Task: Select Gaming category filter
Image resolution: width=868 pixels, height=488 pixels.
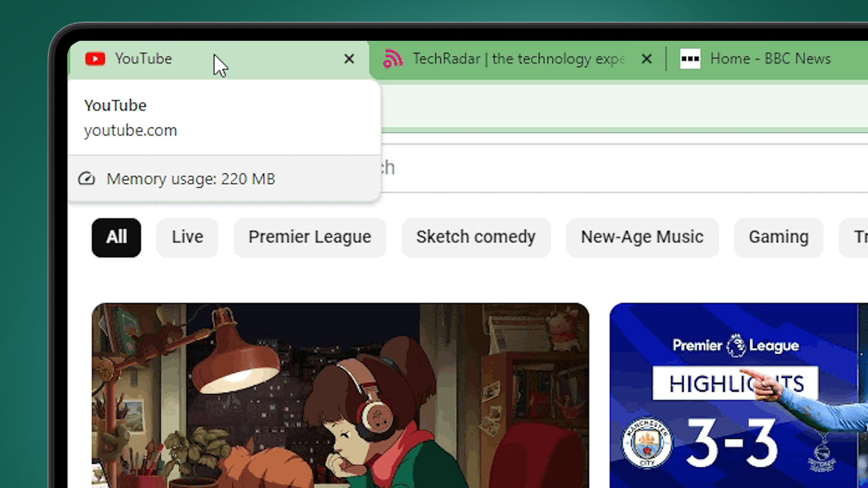Action: [x=779, y=236]
